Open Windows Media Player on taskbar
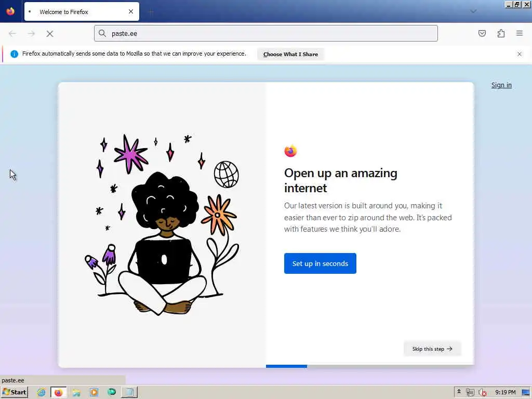The image size is (532, 399). pyautogui.click(x=94, y=392)
